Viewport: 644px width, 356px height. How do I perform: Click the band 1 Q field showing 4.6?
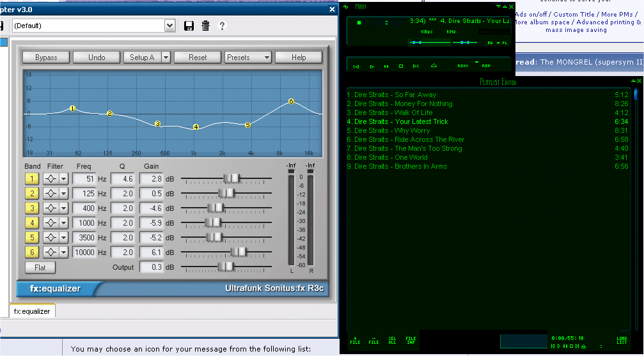122,179
